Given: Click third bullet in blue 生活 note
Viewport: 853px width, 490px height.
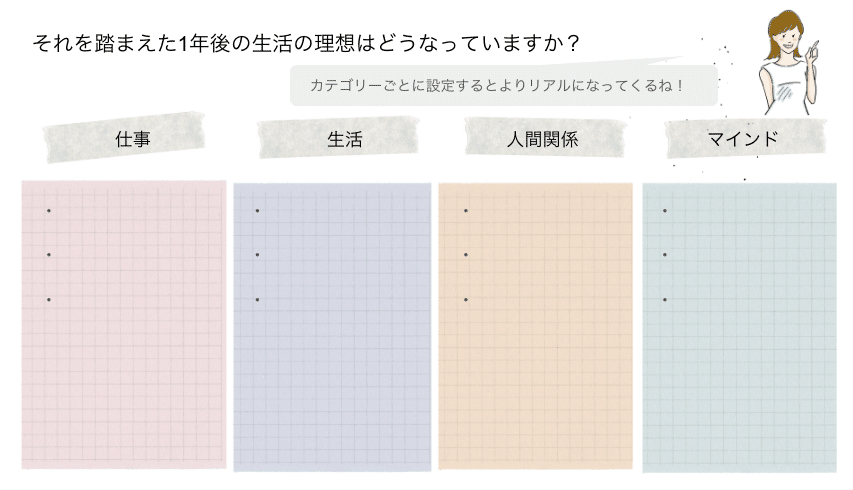Looking at the screenshot, I should click(x=257, y=300).
